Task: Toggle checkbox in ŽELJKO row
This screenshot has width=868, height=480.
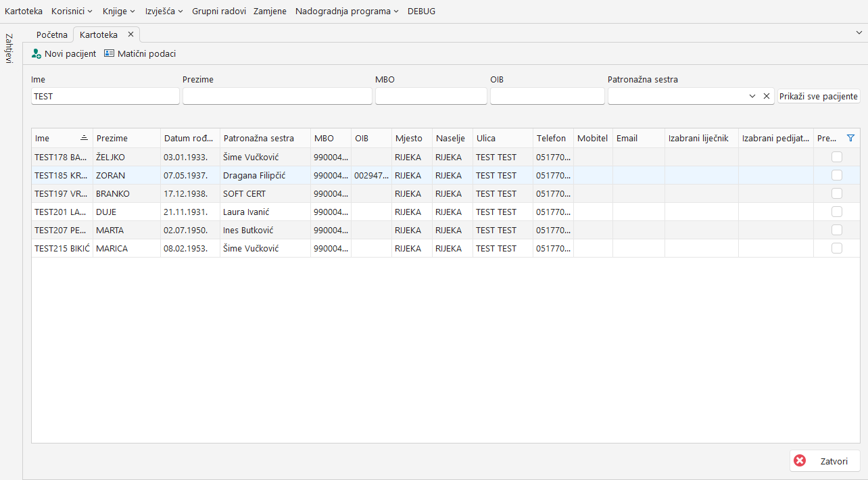Action: tap(837, 157)
